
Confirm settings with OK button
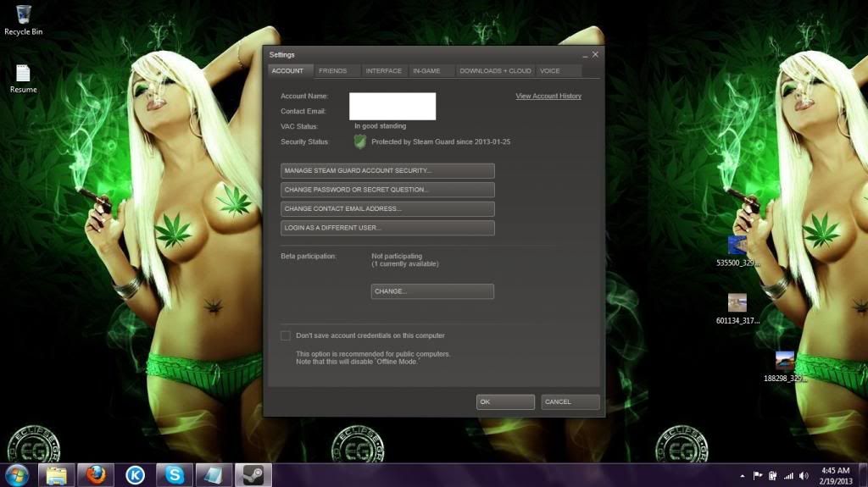click(x=505, y=401)
